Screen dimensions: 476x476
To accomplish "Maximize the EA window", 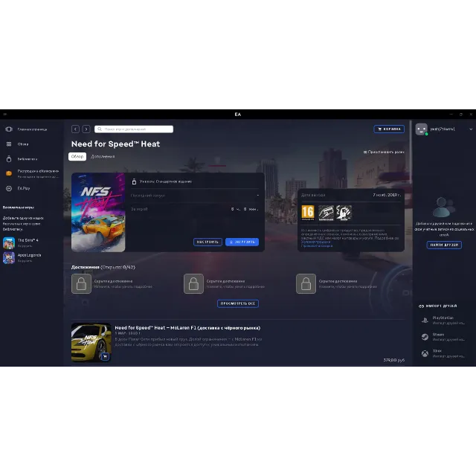I will (461, 114).
